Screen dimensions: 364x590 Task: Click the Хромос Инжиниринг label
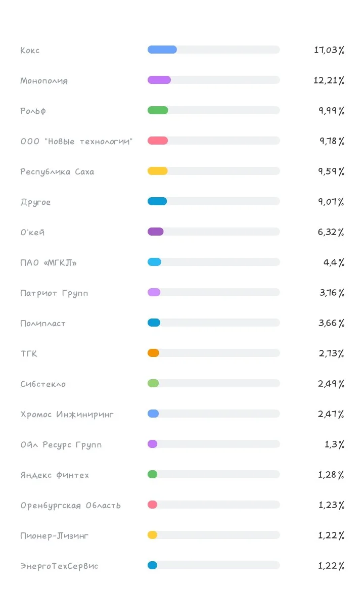click(67, 415)
